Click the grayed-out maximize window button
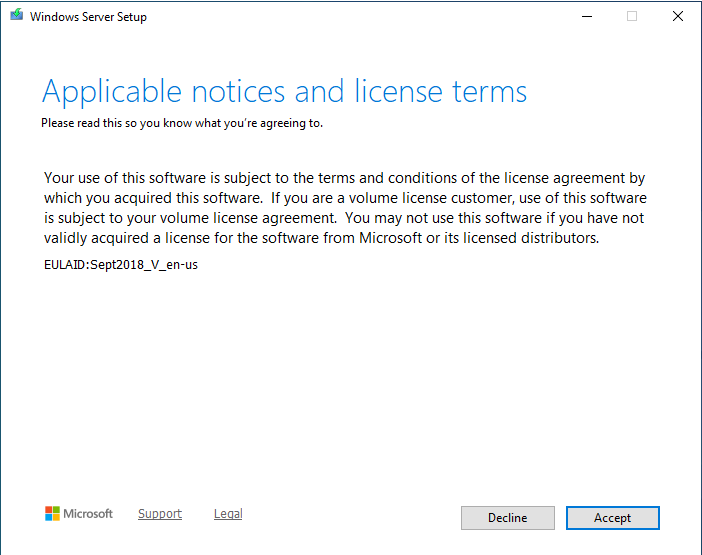 click(x=632, y=16)
